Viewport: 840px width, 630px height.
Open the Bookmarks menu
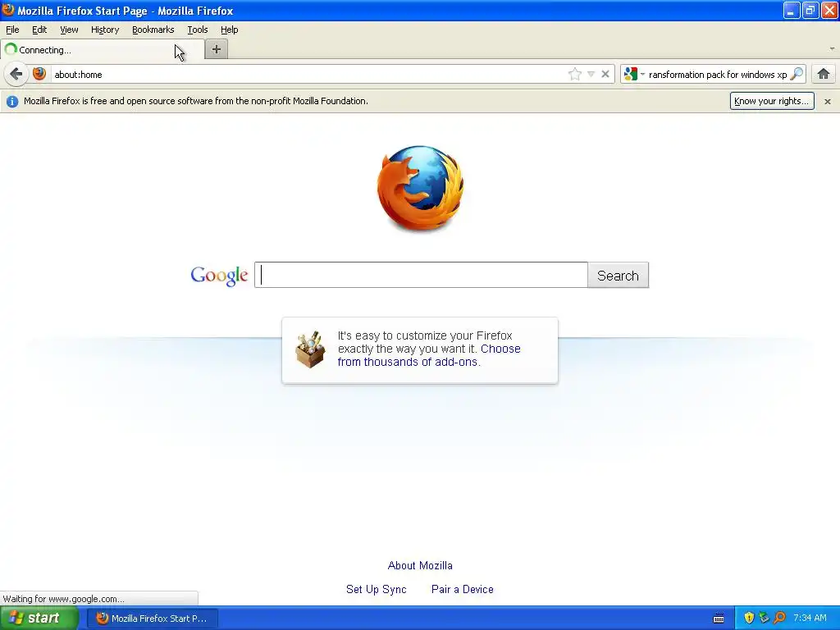(153, 30)
